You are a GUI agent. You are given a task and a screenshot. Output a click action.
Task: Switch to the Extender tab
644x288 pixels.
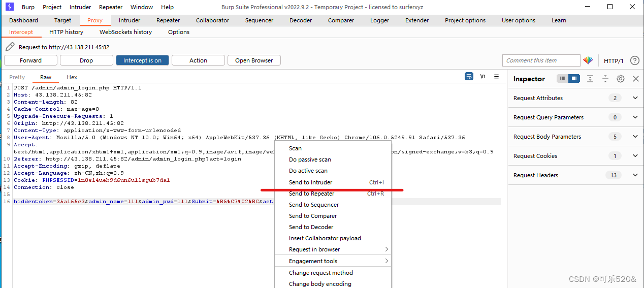(x=417, y=20)
